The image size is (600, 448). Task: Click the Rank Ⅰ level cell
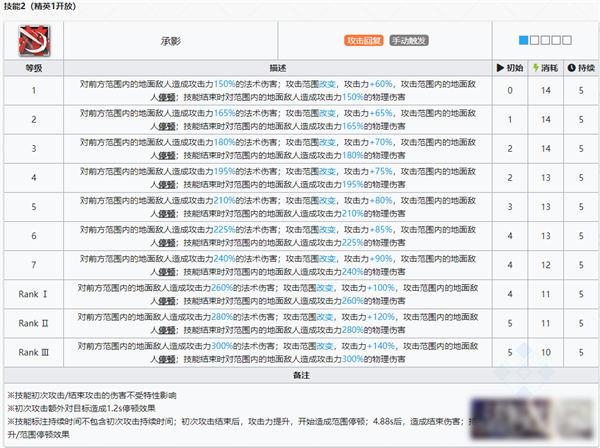[34, 294]
